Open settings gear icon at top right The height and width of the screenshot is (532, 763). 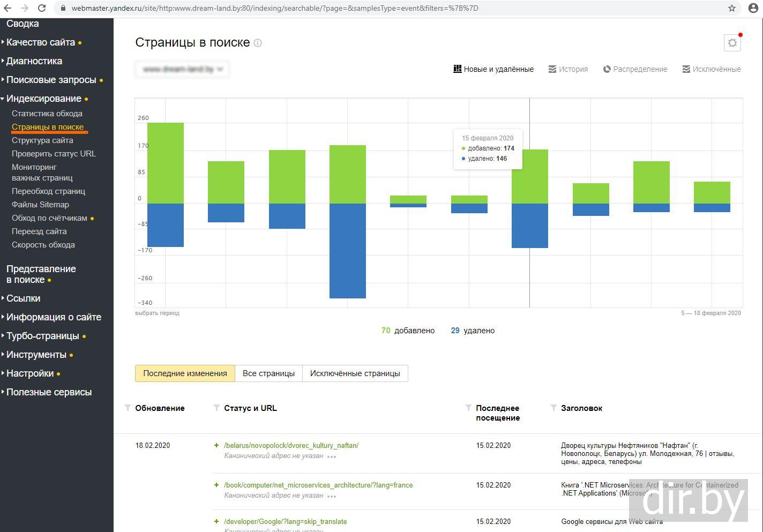pyautogui.click(x=732, y=43)
